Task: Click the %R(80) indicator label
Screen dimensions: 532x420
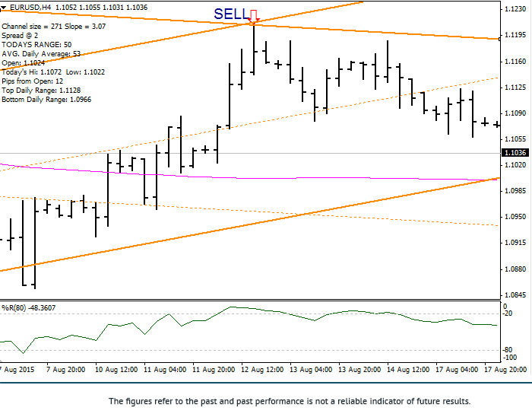Action: (29, 307)
